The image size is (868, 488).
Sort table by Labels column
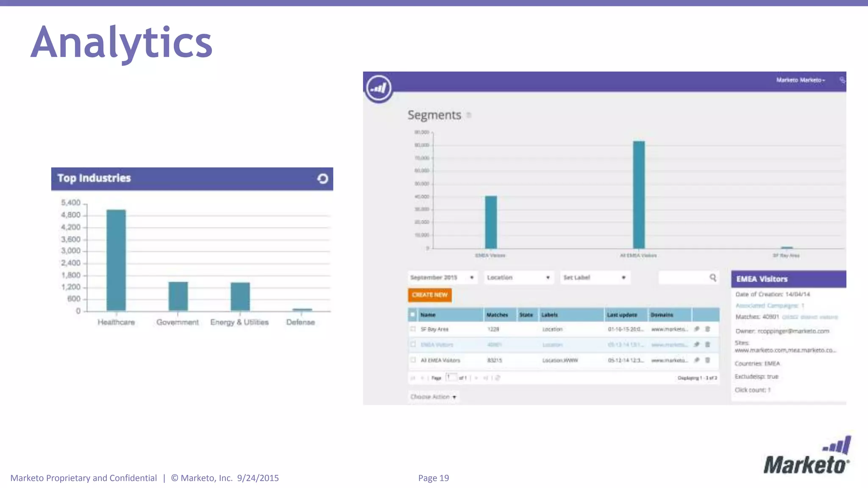tap(571, 315)
